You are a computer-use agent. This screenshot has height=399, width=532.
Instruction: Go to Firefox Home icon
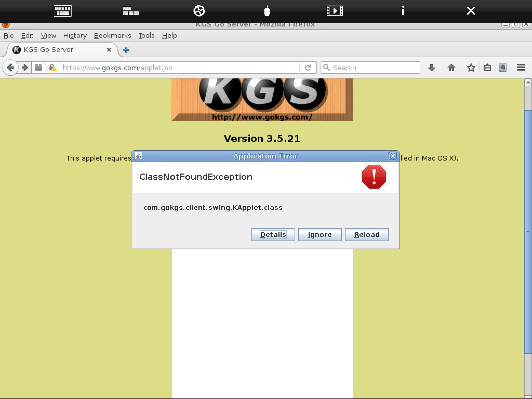pos(451,68)
